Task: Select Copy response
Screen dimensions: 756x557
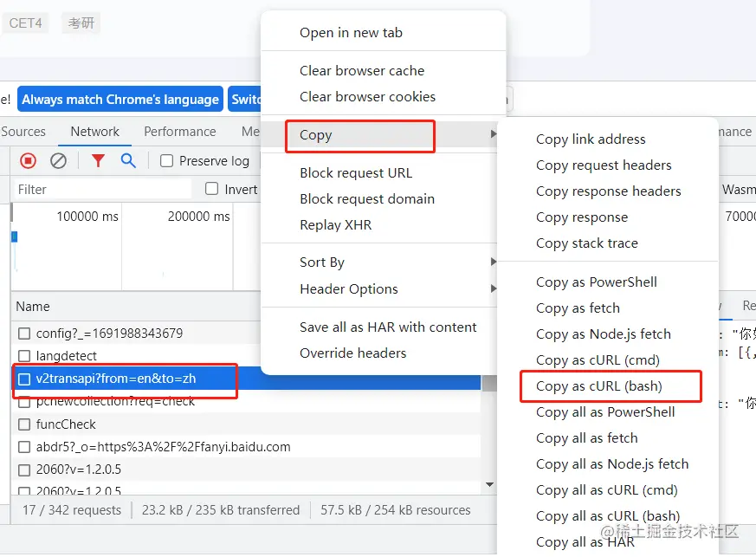Action: (582, 217)
